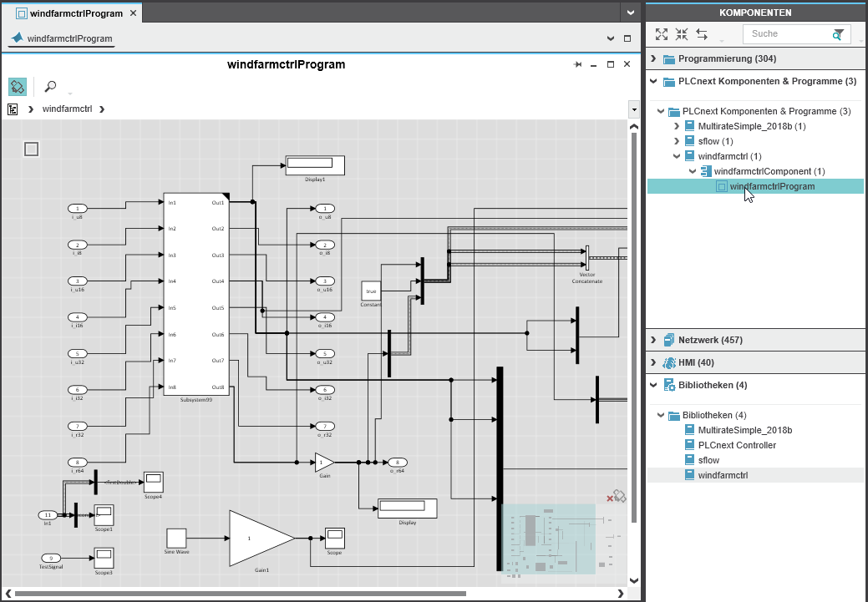This screenshot has height=602, width=868.
Task: Click collapse all icon in Komponenten
Action: 682,34
